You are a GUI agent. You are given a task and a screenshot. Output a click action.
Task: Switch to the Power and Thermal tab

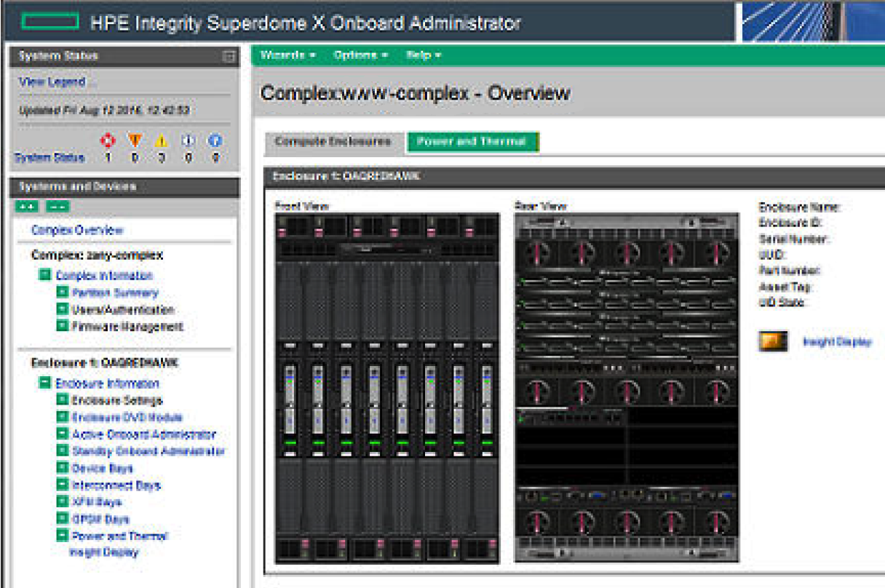click(472, 142)
